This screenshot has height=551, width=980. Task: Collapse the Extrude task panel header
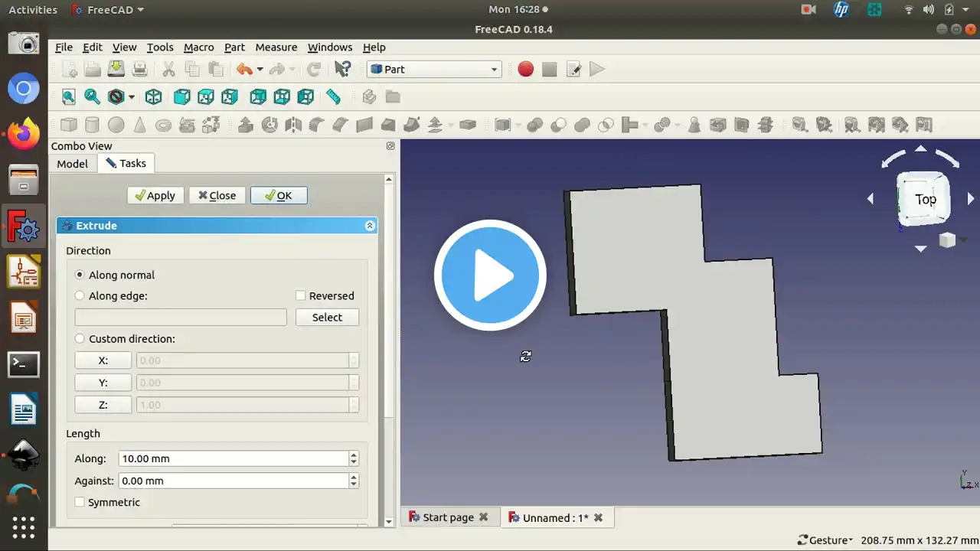(x=370, y=226)
